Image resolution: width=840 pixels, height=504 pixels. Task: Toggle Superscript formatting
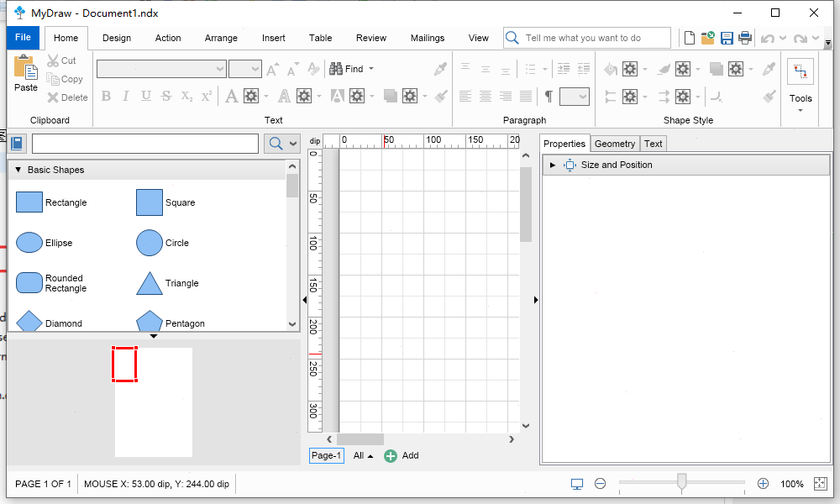coord(207,97)
